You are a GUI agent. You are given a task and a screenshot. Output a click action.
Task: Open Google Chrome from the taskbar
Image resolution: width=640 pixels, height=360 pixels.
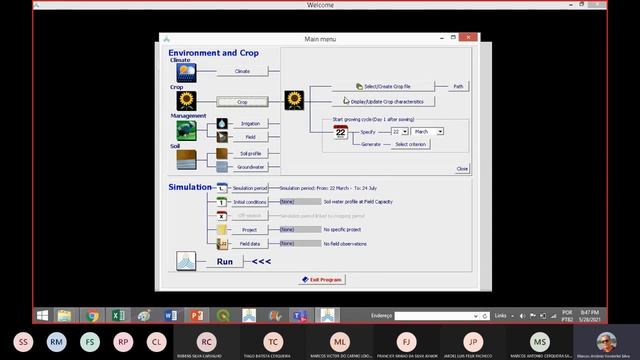(92, 316)
